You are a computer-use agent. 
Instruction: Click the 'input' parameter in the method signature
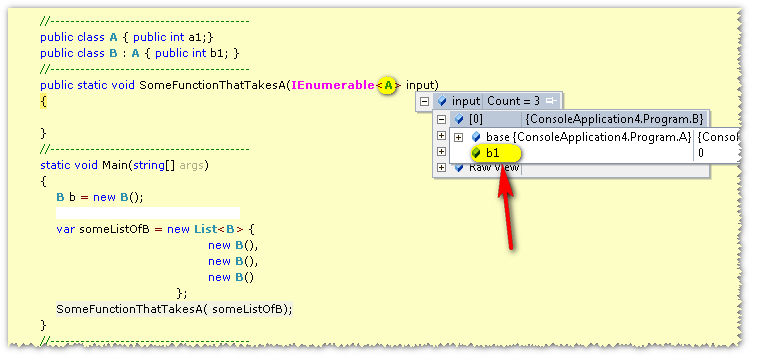(420, 85)
